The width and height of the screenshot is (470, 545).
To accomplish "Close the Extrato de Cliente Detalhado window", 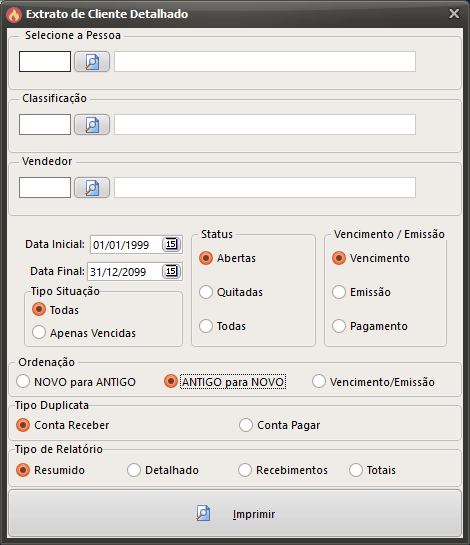I will 454,14.
